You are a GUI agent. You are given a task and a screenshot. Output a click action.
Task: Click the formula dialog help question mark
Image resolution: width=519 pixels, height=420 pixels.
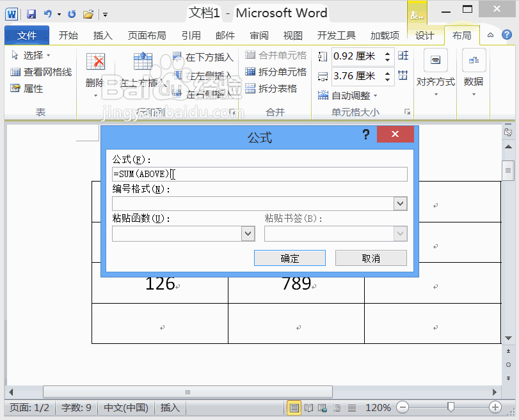(x=365, y=135)
